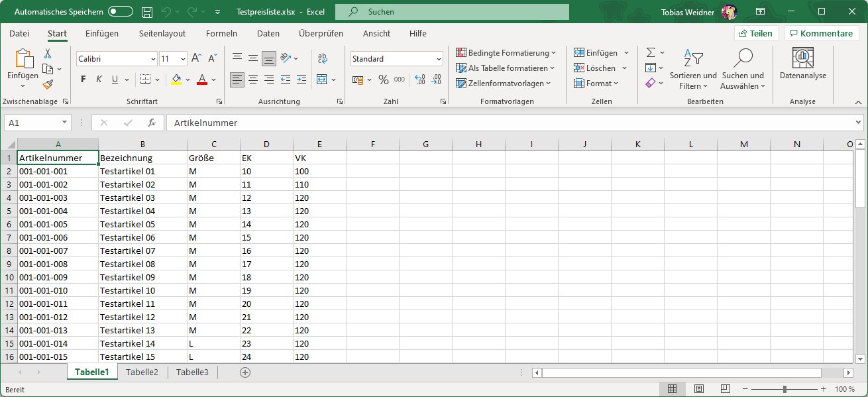The width and height of the screenshot is (868, 397).
Task: Click the Teilen button
Action: pos(756,34)
